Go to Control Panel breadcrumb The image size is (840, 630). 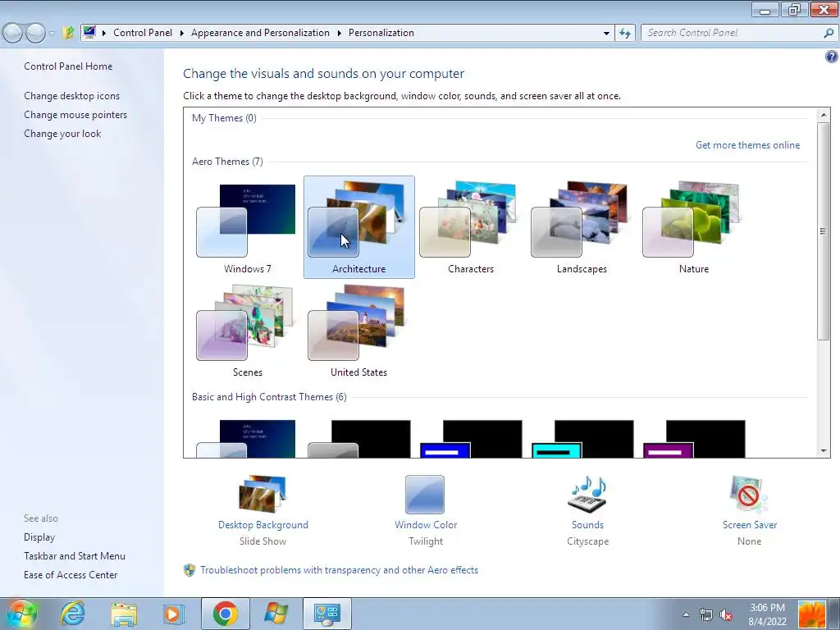tap(143, 33)
